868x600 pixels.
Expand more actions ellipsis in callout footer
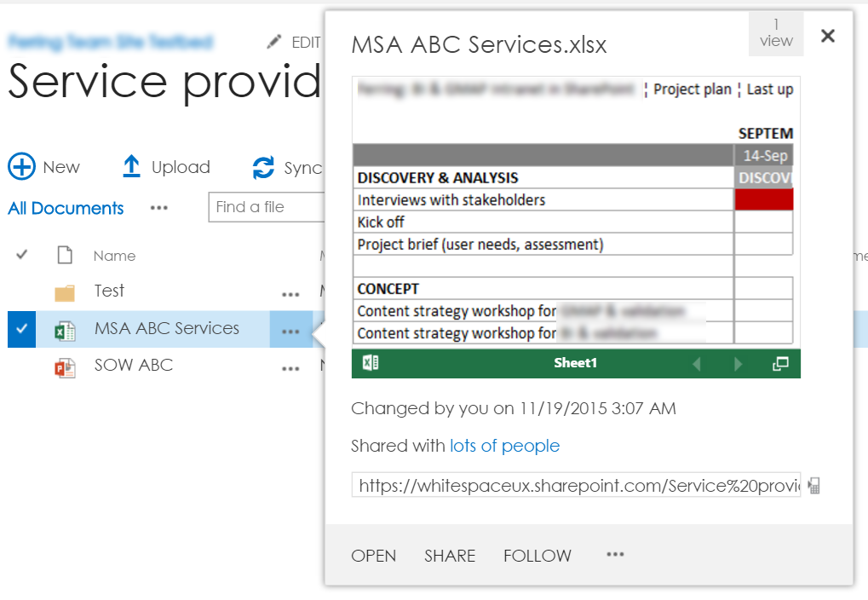coord(615,555)
